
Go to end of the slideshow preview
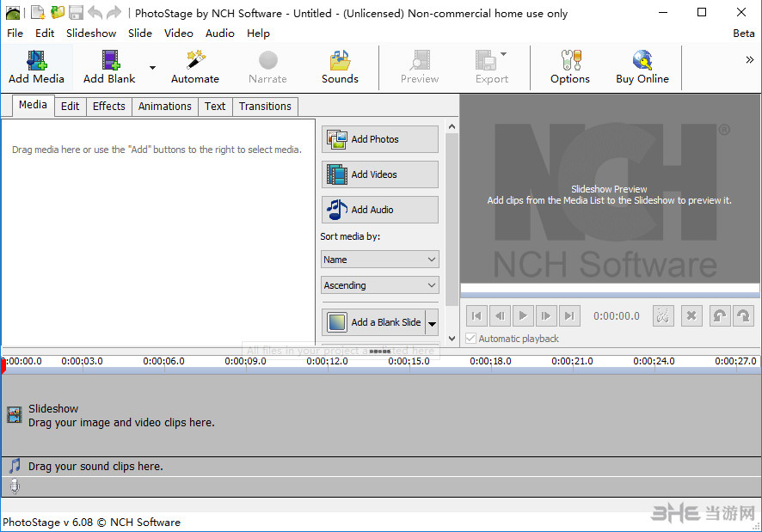[x=569, y=316]
